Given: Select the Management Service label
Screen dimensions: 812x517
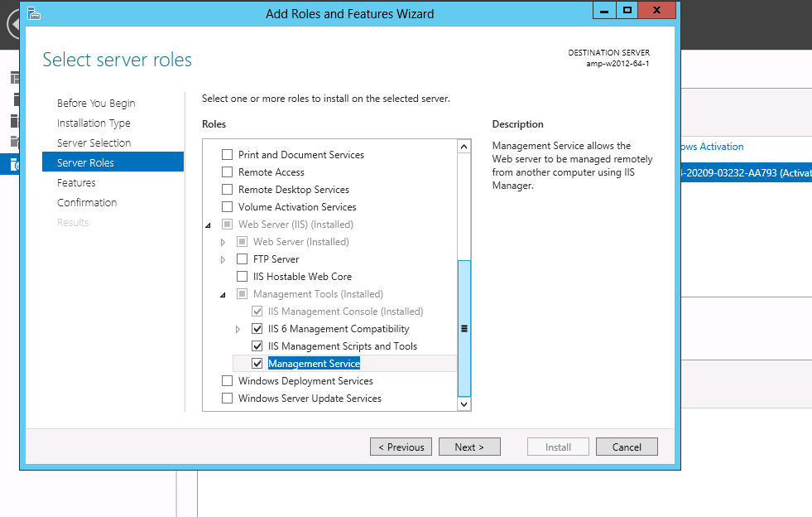Looking at the screenshot, I should click(x=314, y=364).
